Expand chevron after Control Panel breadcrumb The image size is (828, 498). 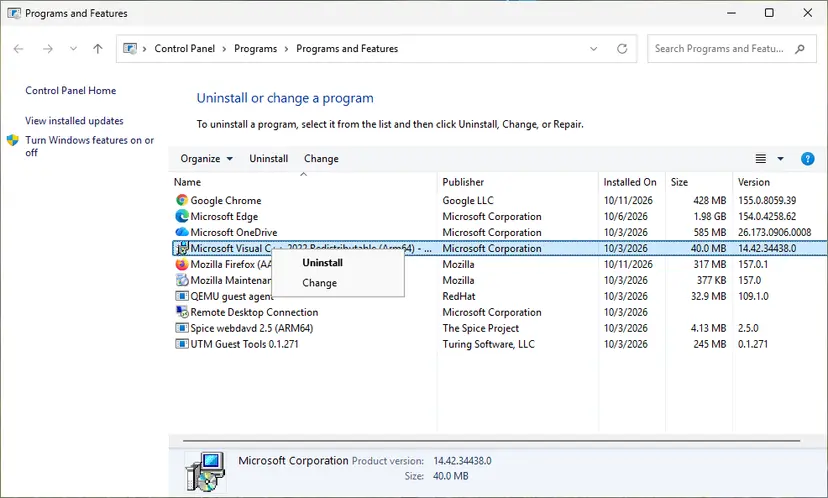[224, 49]
